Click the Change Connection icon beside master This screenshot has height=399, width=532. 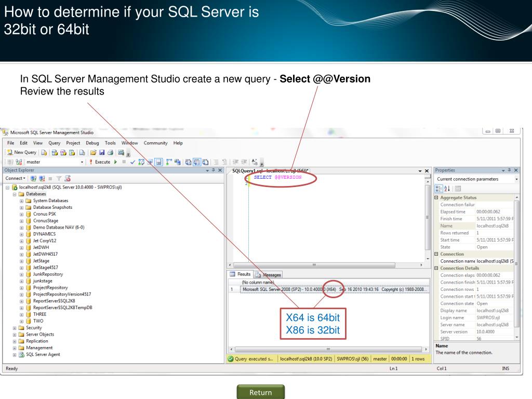(x=19, y=162)
